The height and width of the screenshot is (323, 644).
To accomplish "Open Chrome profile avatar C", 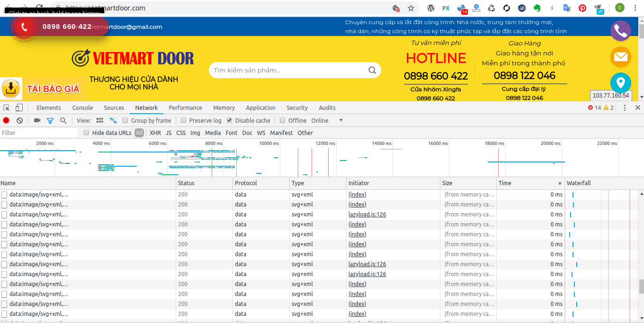I will tap(619, 8).
